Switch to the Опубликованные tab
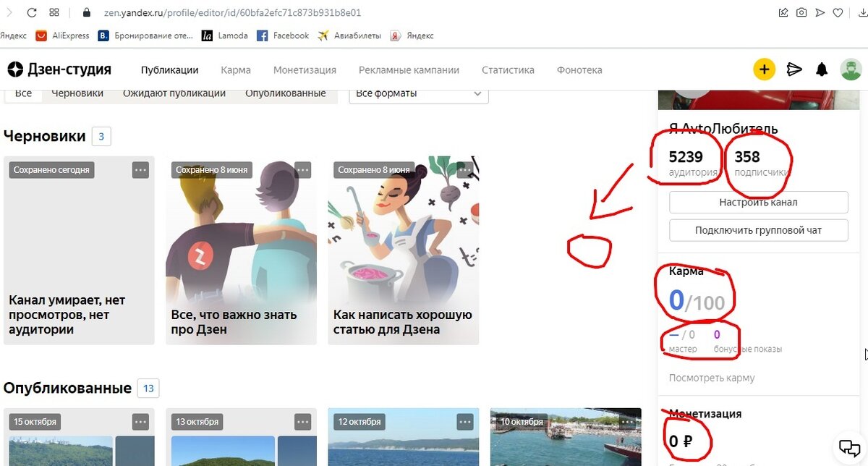 (285, 93)
